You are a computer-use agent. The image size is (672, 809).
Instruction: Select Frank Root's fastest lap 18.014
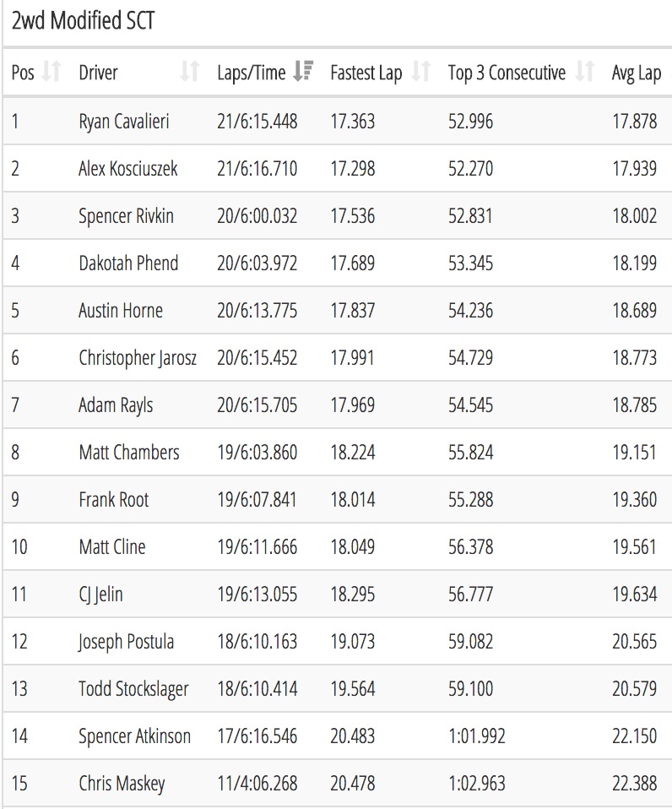click(353, 500)
